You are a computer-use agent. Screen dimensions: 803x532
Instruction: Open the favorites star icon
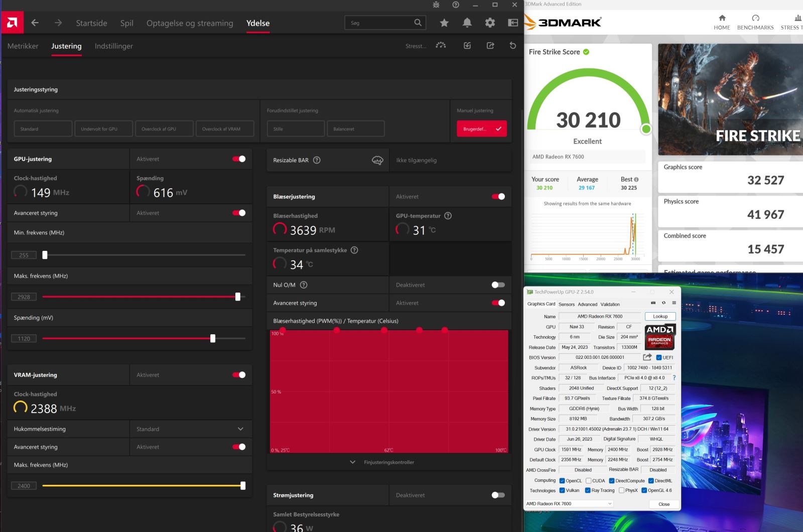[x=444, y=23]
